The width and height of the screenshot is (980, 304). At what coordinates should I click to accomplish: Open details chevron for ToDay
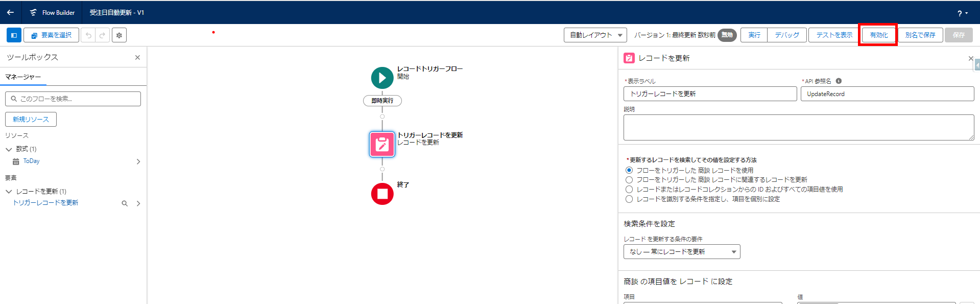(138, 162)
